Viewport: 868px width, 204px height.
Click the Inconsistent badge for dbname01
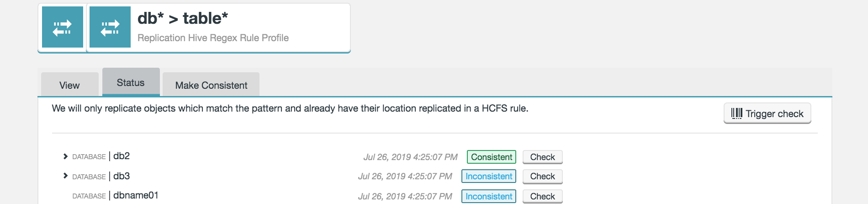point(488,196)
